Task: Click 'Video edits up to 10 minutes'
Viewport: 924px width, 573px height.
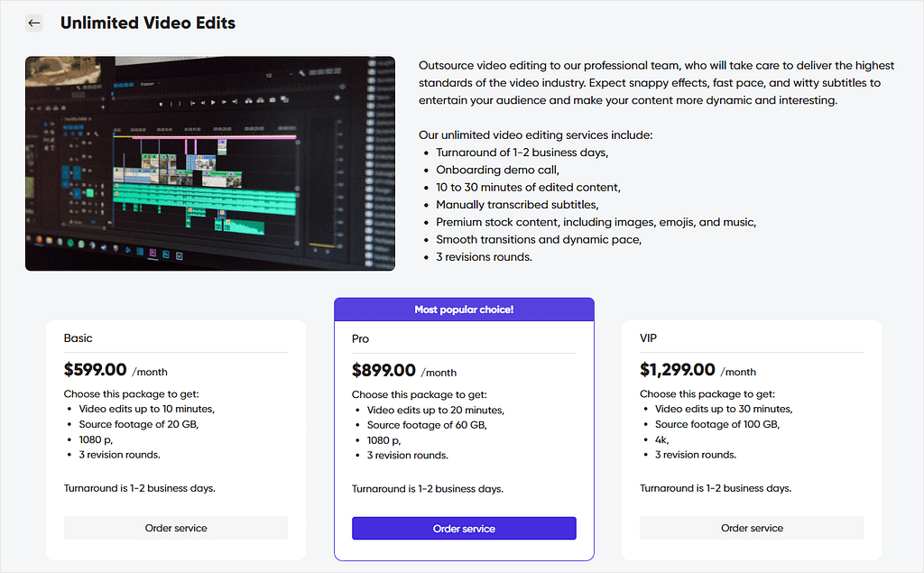Action: pyautogui.click(x=147, y=409)
